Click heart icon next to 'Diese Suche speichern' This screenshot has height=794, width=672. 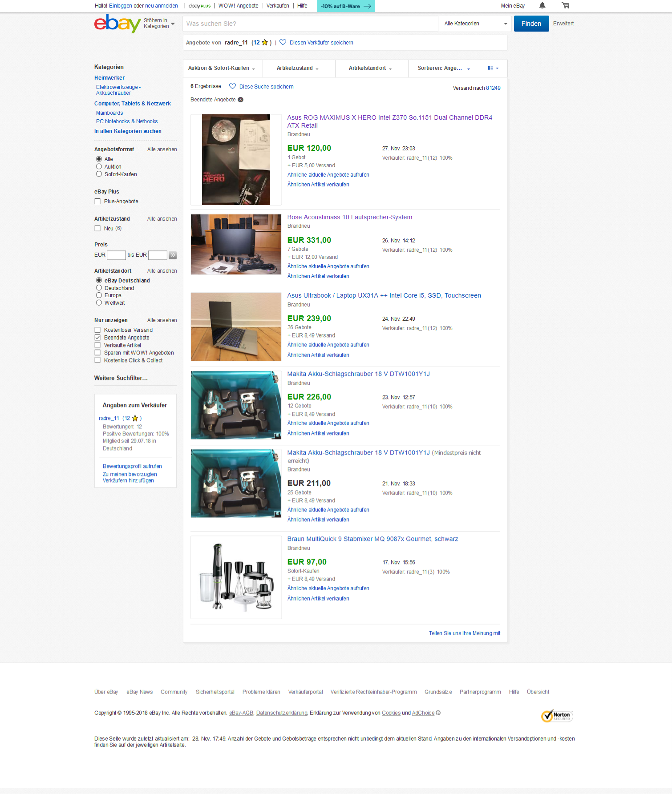tap(232, 86)
